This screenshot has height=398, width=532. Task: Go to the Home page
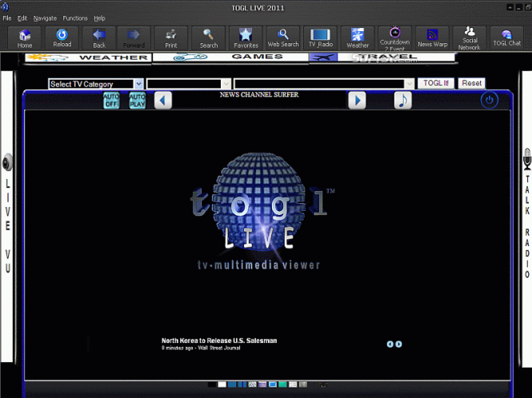pos(25,38)
